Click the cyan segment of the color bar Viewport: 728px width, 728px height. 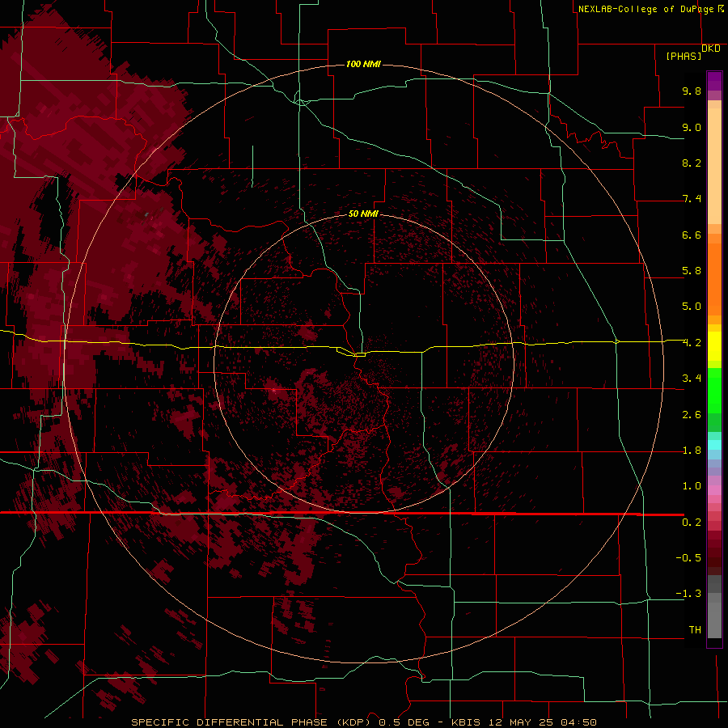click(714, 445)
